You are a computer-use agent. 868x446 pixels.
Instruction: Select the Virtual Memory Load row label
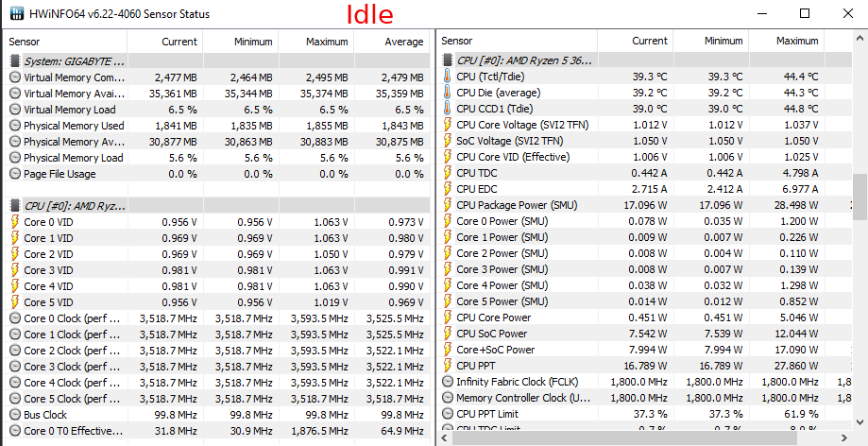click(x=70, y=110)
